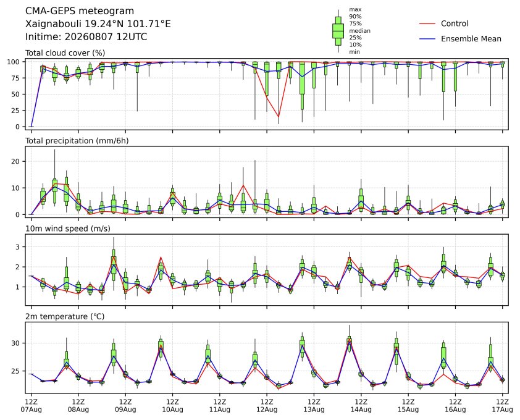Click the '12Z 17Aug' x-axis label
This screenshot has height=420, width=520.
502,406
